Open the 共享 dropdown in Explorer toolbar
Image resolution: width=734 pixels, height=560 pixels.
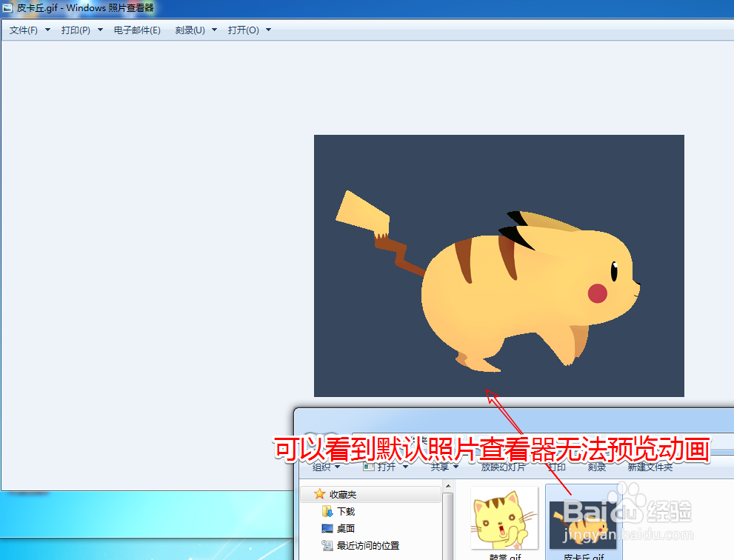(444, 467)
